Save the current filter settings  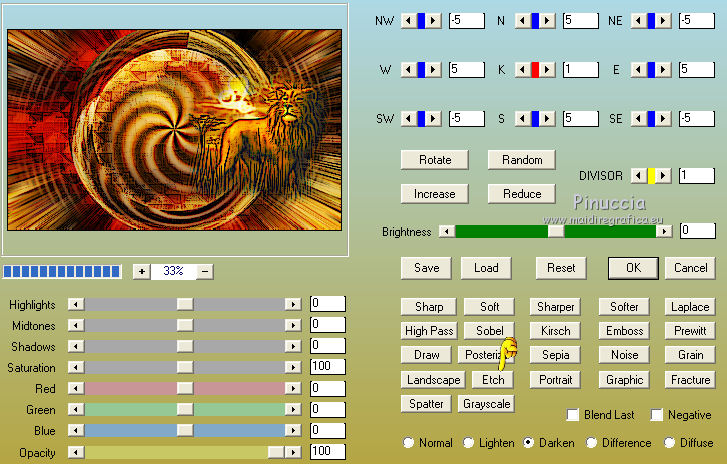click(427, 268)
